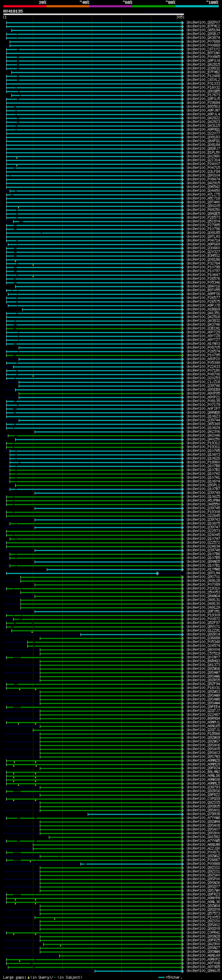Open hit UniRef100_O43874

tap(203, 38)
